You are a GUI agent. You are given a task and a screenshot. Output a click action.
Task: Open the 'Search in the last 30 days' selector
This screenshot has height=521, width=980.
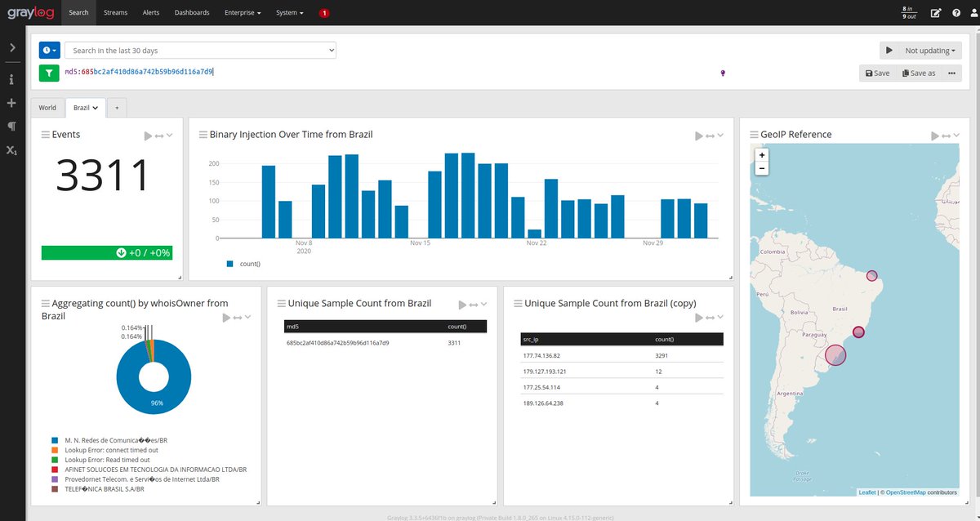(200, 51)
